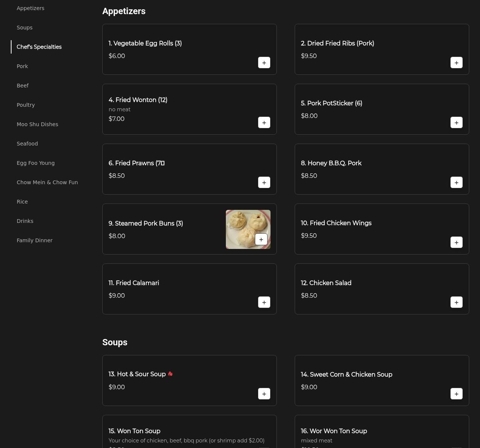Go to the Rice category
480x448 pixels.
[22, 202]
